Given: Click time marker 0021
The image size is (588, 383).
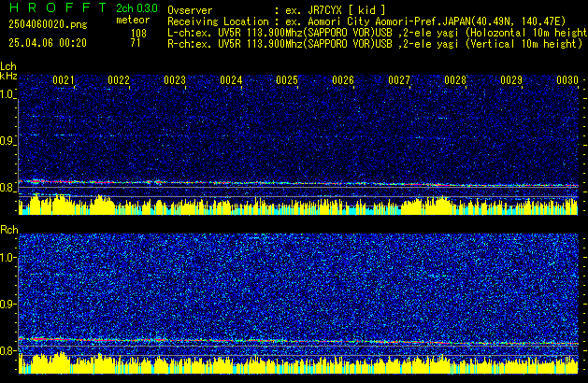Looking at the screenshot, I should click(x=64, y=80).
